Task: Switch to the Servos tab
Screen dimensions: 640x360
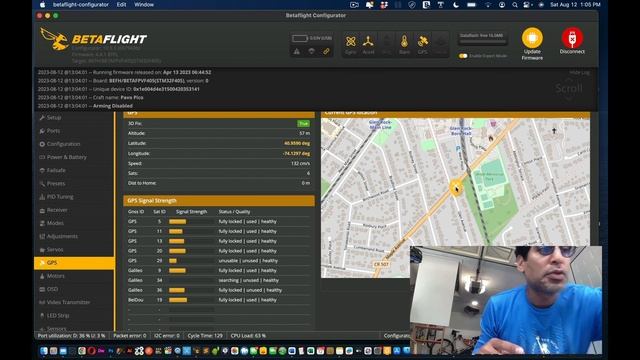Action: [74, 249]
